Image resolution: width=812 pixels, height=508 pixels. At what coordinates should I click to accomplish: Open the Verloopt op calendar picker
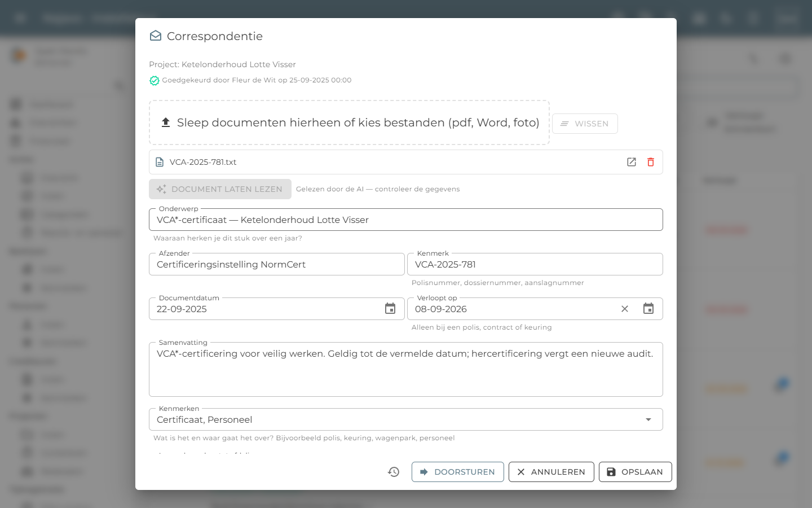648,309
